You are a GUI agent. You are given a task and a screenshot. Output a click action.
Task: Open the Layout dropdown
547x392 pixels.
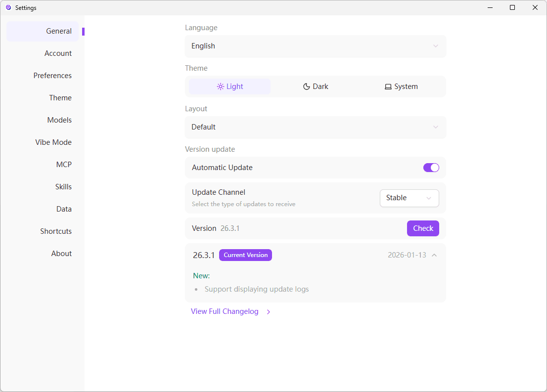pyautogui.click(x=315, y=127)
